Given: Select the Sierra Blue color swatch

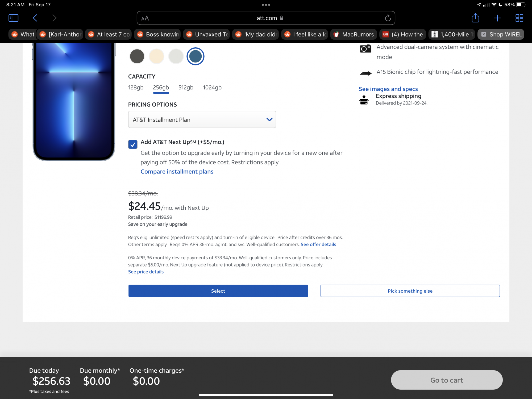Looking at the screenshot, I should pyautogui.click(x=196, y=56).
